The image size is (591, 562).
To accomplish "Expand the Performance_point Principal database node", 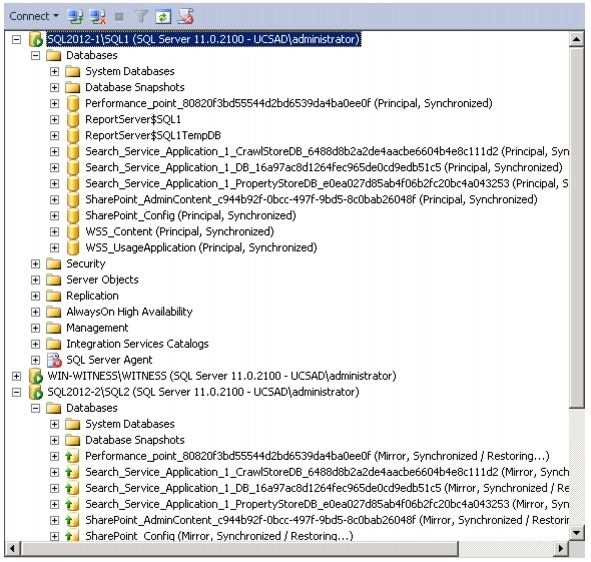I will (54, 104).
